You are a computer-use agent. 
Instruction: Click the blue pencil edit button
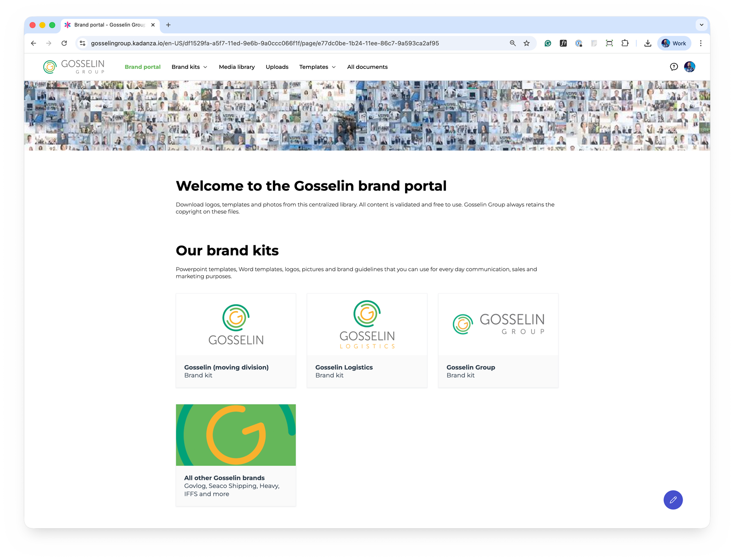(x=673, y=500)
